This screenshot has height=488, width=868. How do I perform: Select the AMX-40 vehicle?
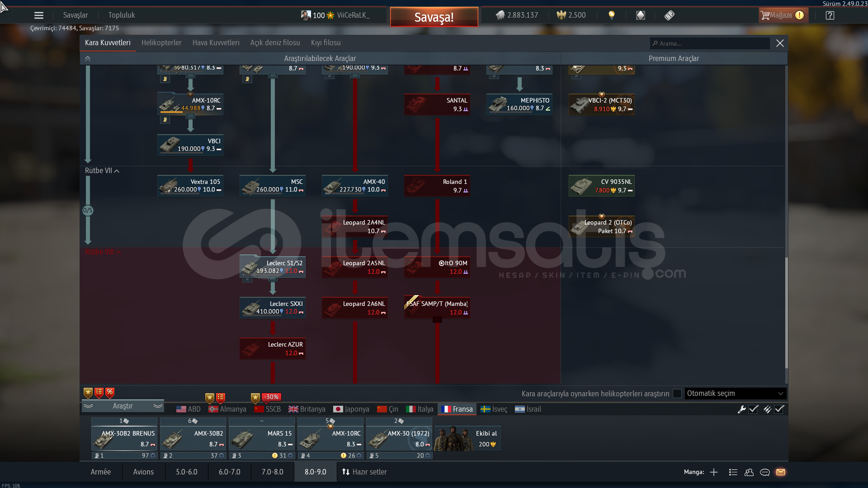355,186
